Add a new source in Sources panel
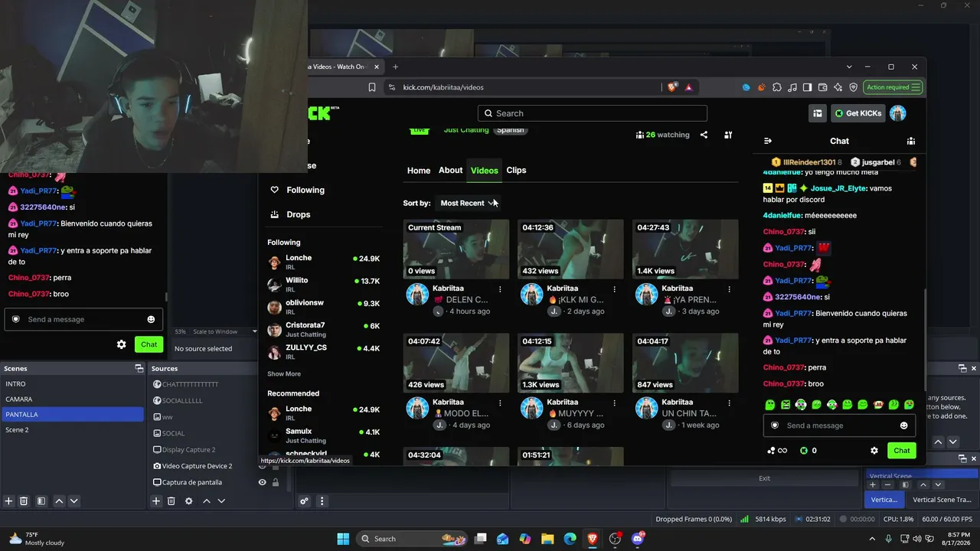 click(x=156, y=501)
